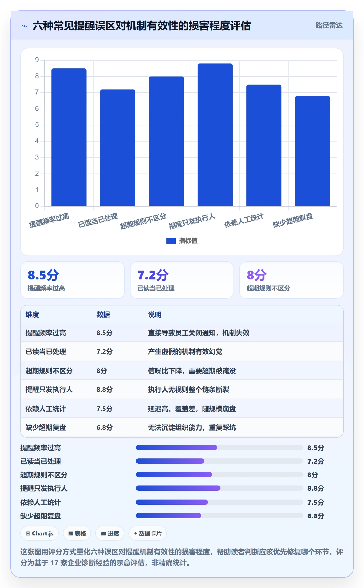Click description 产生虚假的机制有效幻觉
Image resolution: width=364 pixels, height=588 pixels.
(185, 352)
